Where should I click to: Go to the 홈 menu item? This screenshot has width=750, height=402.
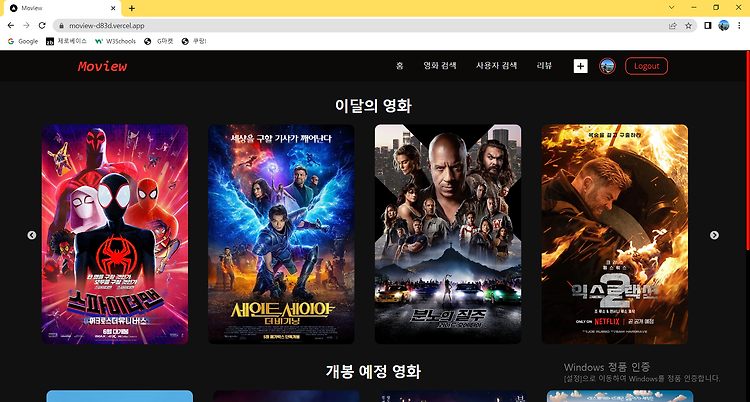399,66
